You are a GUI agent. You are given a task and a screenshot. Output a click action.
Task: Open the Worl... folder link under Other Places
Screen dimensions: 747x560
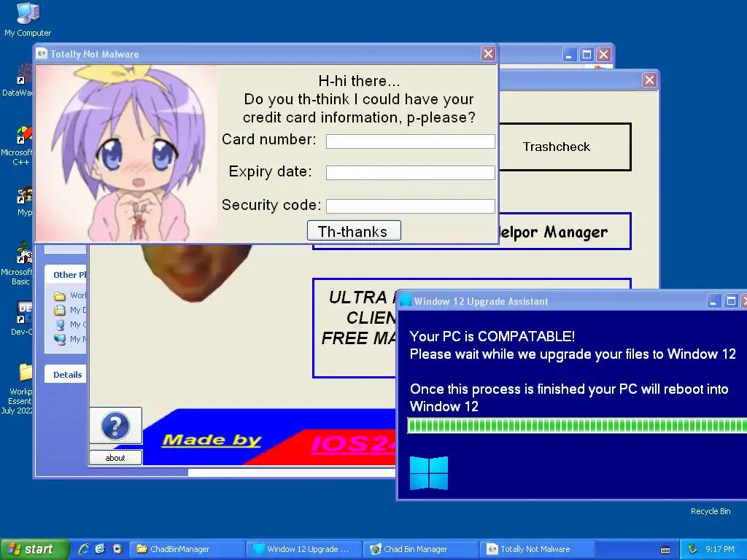click(x=70, y=296)
